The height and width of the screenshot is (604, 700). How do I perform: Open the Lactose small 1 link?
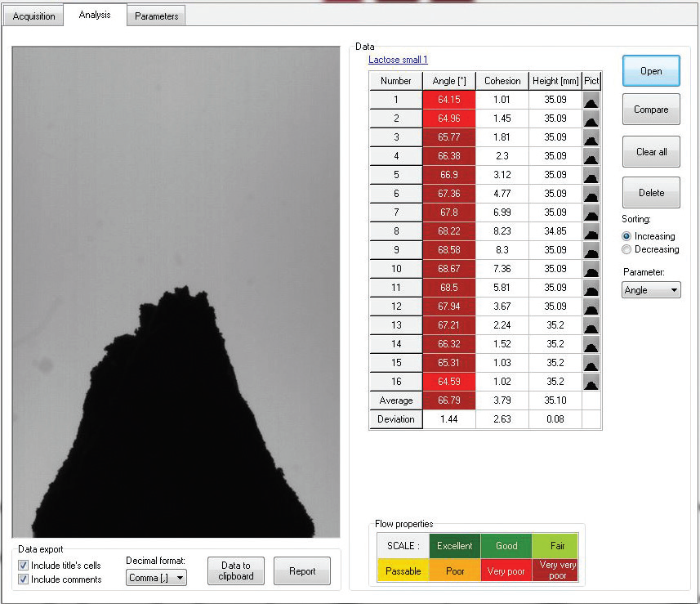398,60
